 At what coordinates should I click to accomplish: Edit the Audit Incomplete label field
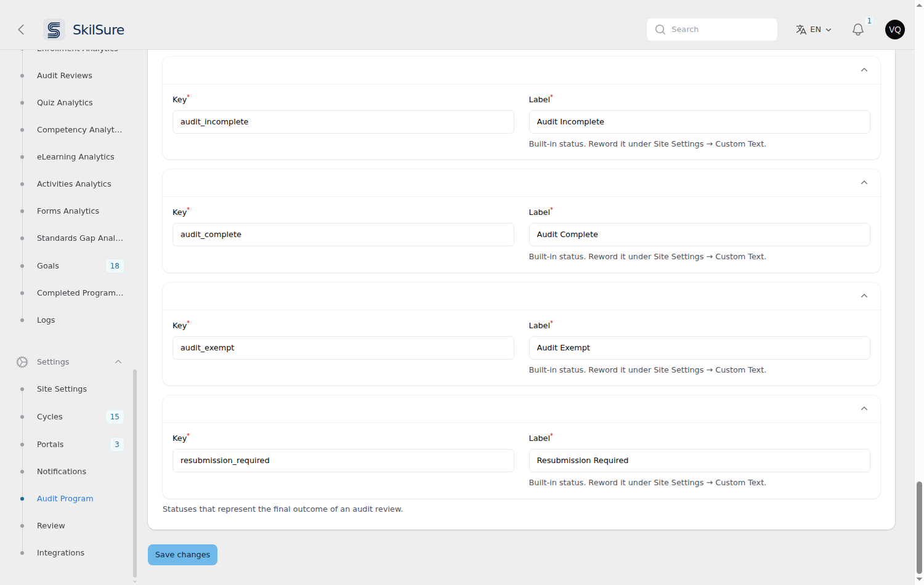699,122
